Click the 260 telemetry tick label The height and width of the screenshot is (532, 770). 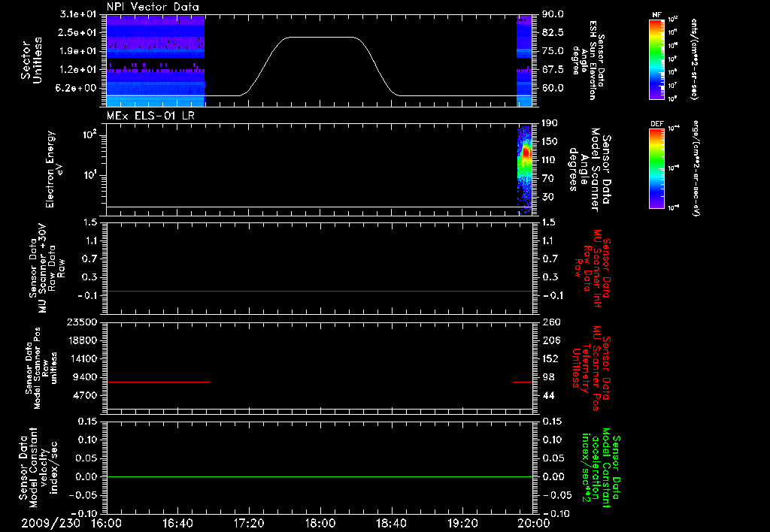pyautogui.click(x=551, y=322)
